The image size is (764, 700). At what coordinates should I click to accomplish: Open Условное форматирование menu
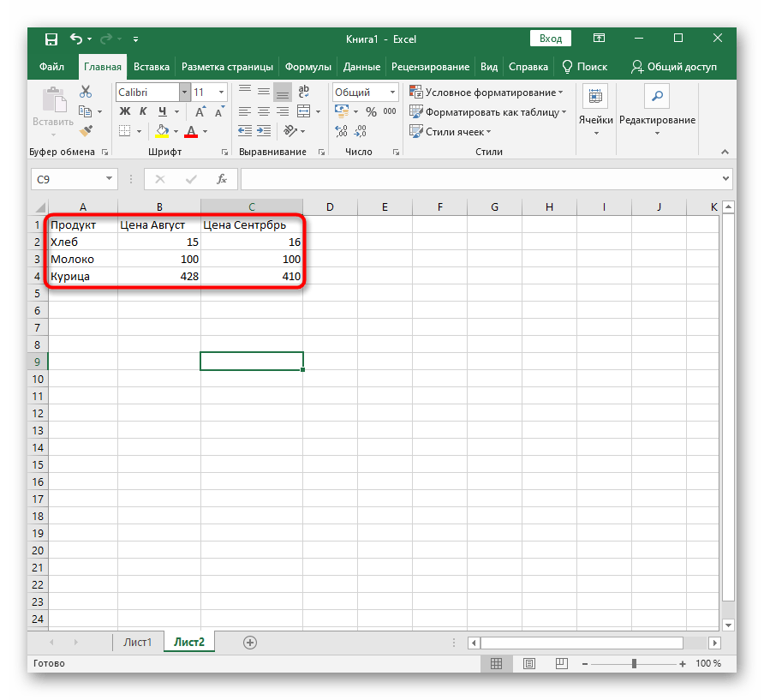pyautogui.click(x=486, y=93)
